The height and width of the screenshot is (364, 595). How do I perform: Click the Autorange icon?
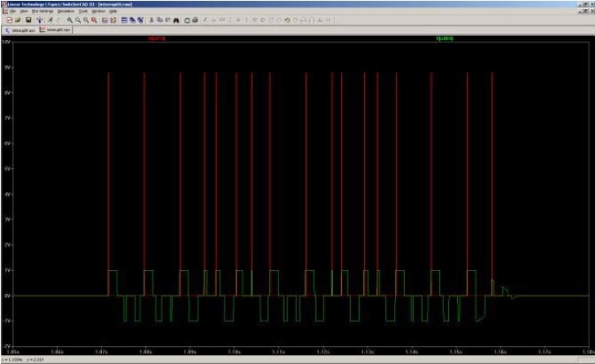pyautogui.click(x=105, y=20)
